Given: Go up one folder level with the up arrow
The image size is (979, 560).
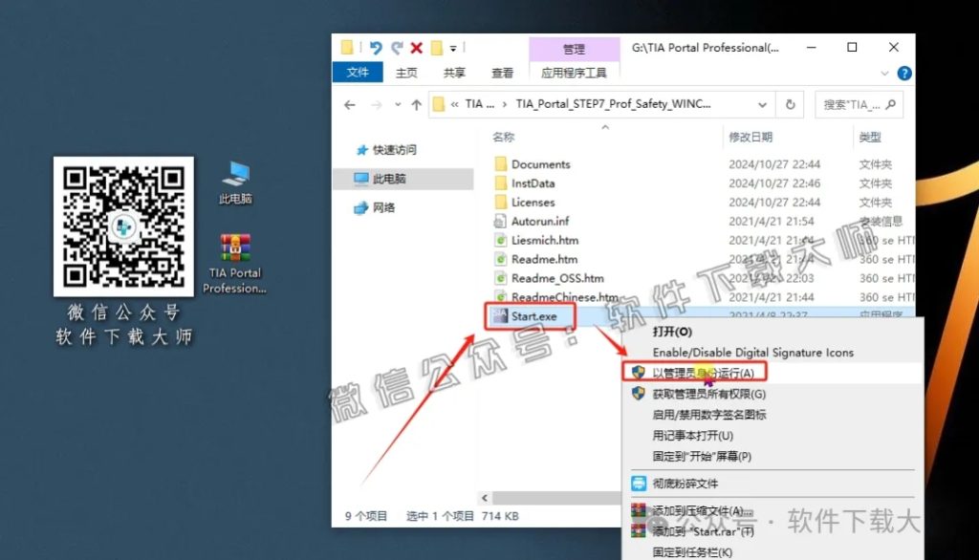Looking at the screenshot, I should coord(415,104).
